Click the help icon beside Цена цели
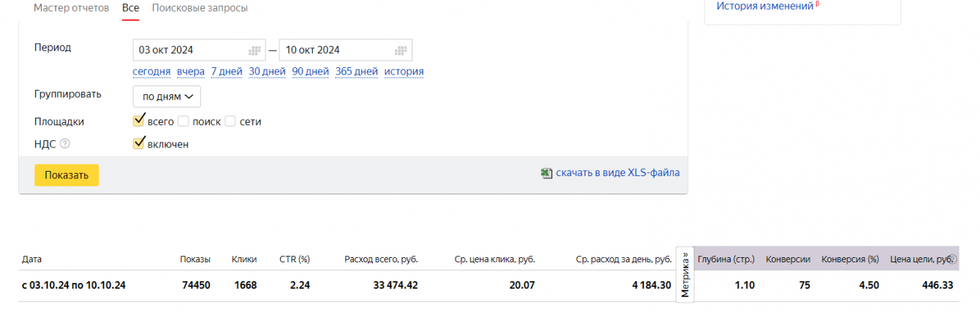980x312 pixels. [952, 259]
